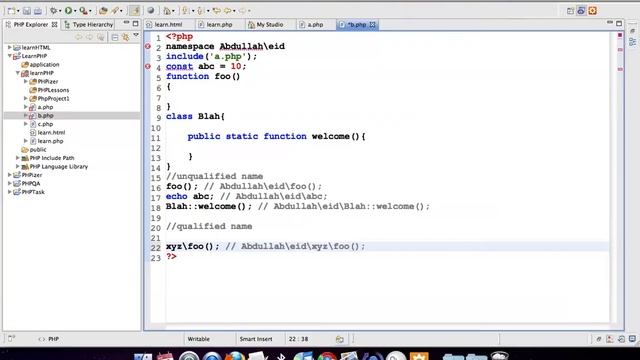Screen dimensions: 640x360
Task: Open the learn.html editor tab
Action: [169, 25]
